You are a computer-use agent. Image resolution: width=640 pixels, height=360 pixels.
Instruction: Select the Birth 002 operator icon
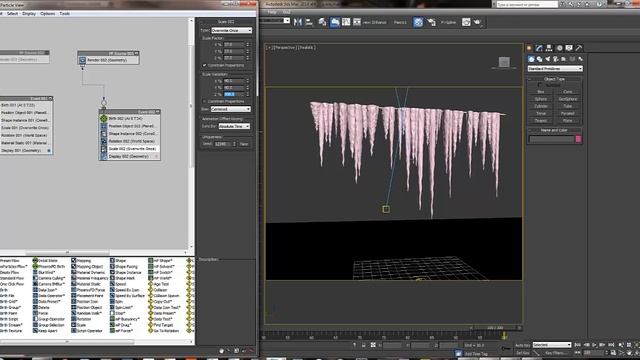tap(104, 118)
